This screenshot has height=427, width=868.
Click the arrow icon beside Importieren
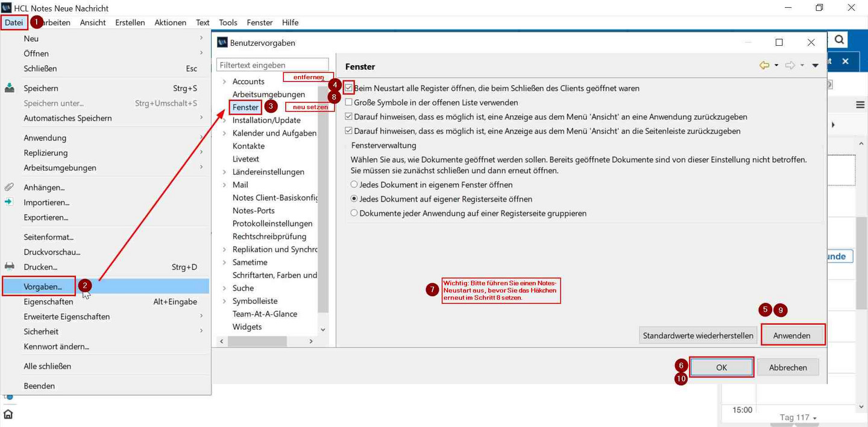pos(9,202)
